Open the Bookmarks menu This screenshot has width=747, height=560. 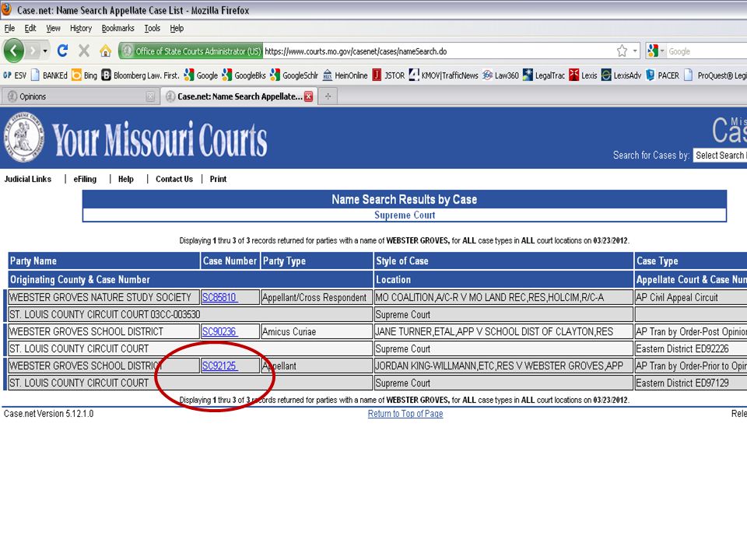coord(117,28)
